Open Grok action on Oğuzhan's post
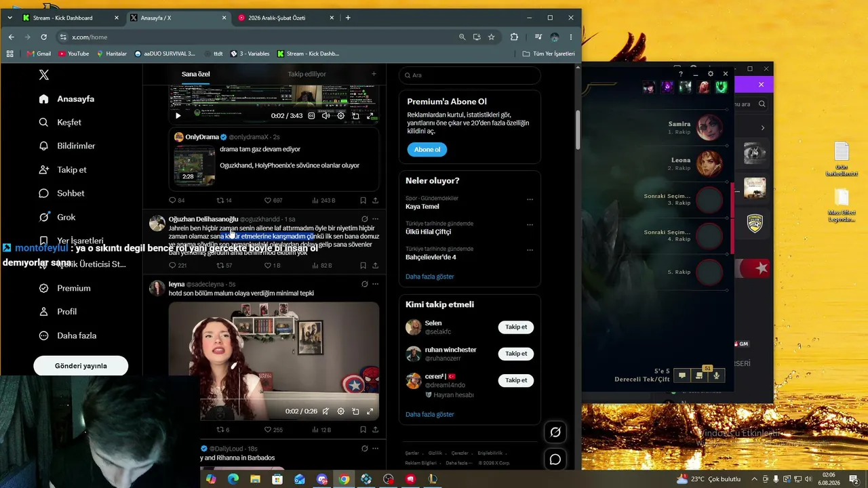This screenshot has width=868, height=488. [x=365, y=219]
